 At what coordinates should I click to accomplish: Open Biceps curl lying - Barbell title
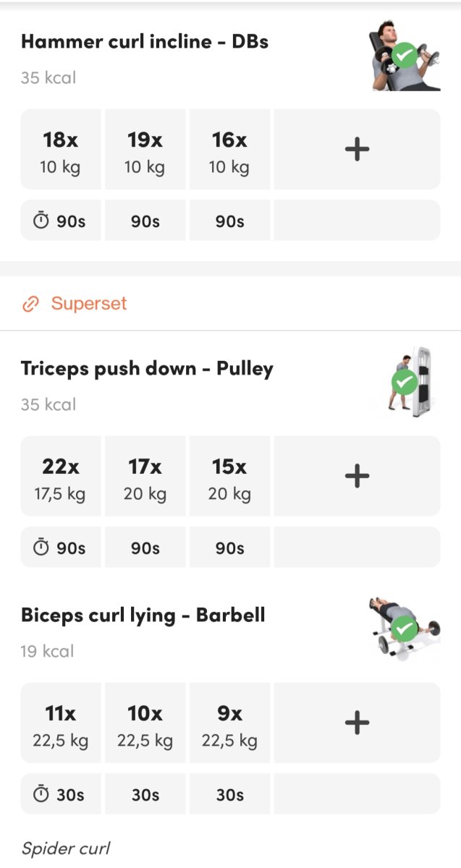(x=143, y=616)
